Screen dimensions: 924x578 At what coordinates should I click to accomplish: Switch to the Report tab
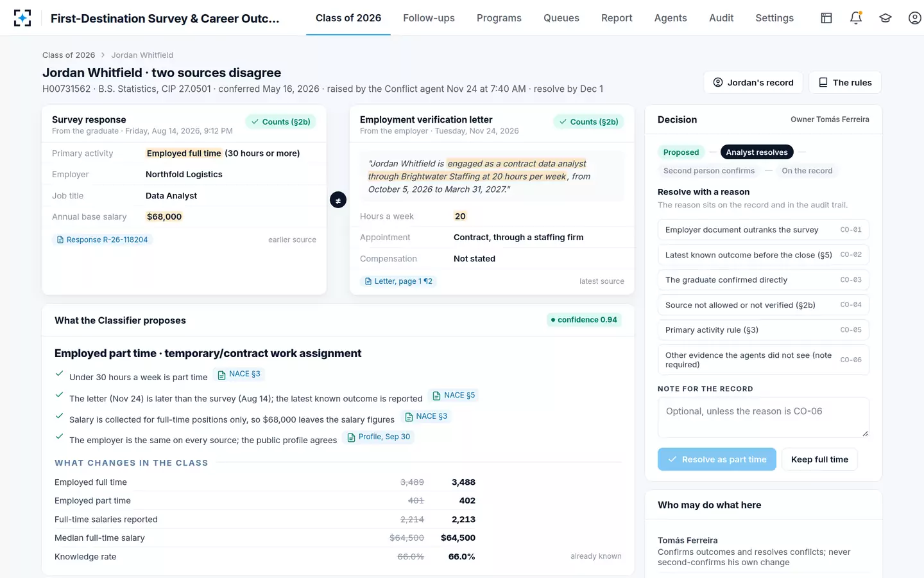click(617, 18)
